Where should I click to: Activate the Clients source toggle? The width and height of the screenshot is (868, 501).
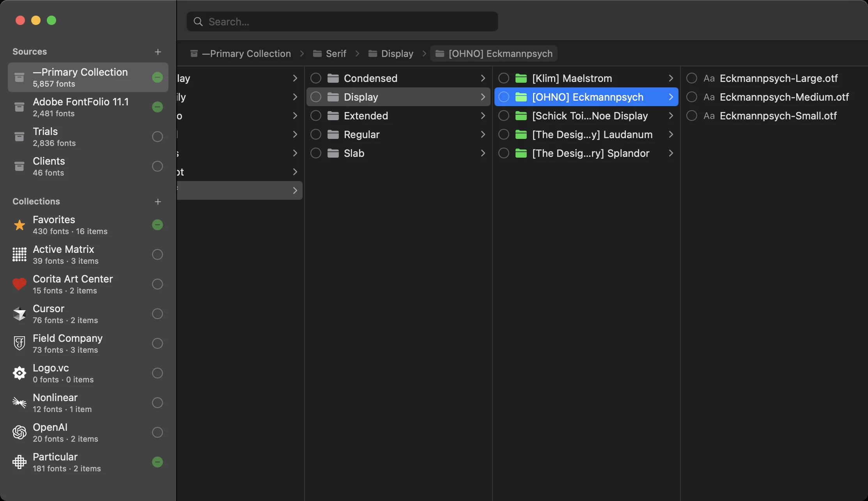coord(158,166)
